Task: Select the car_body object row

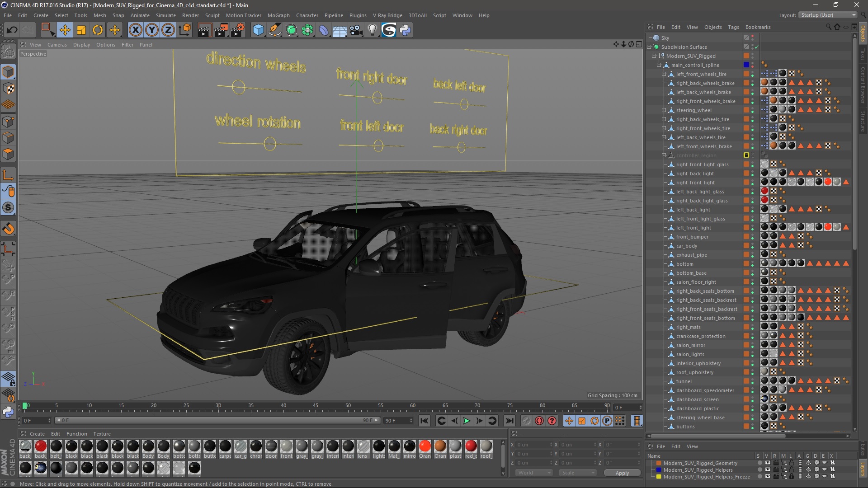Action: pos(687,246)
